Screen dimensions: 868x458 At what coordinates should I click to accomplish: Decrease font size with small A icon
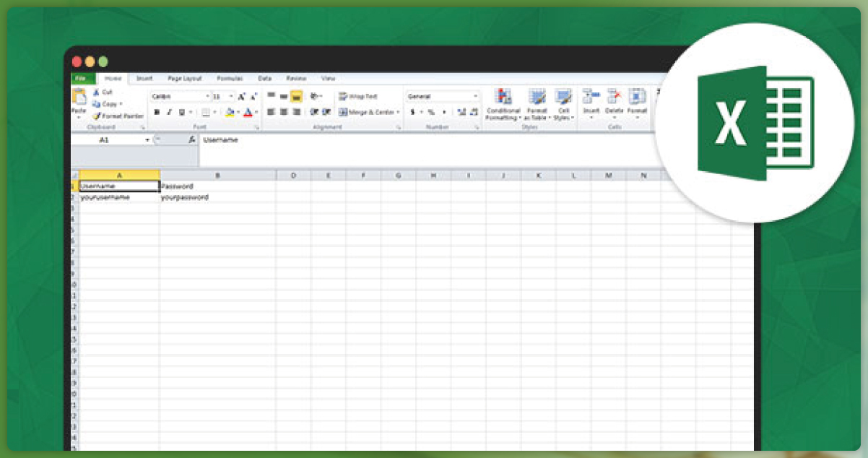click(x=253, y=96)
